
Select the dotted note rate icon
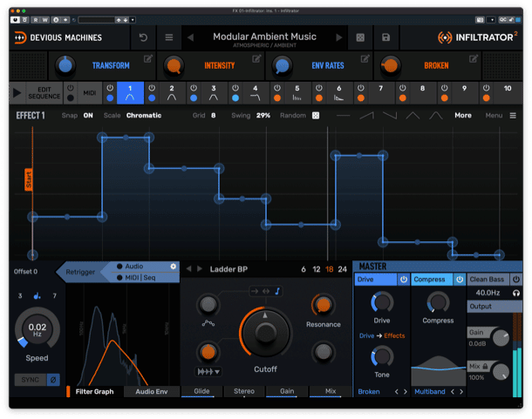(37, 296)
